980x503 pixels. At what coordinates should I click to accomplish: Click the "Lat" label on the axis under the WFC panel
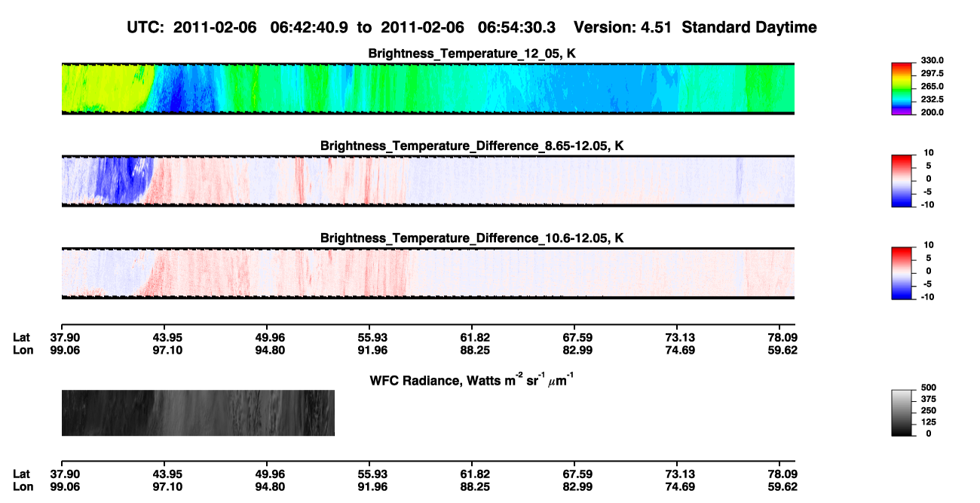[x=21, y=474]
